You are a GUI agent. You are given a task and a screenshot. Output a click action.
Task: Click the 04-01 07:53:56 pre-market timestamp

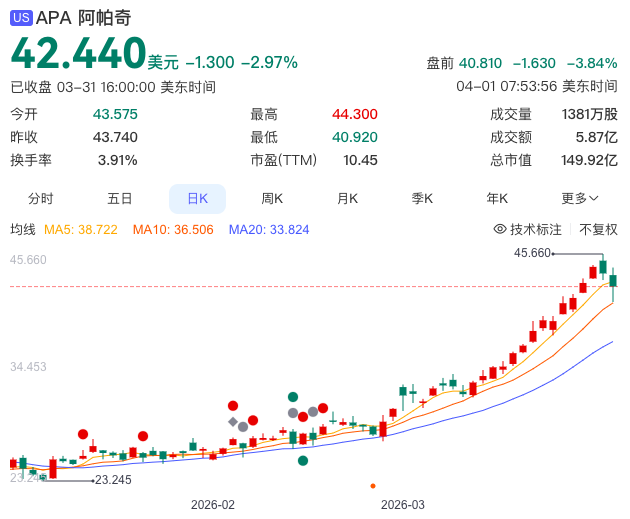click(x=537, y=86)
